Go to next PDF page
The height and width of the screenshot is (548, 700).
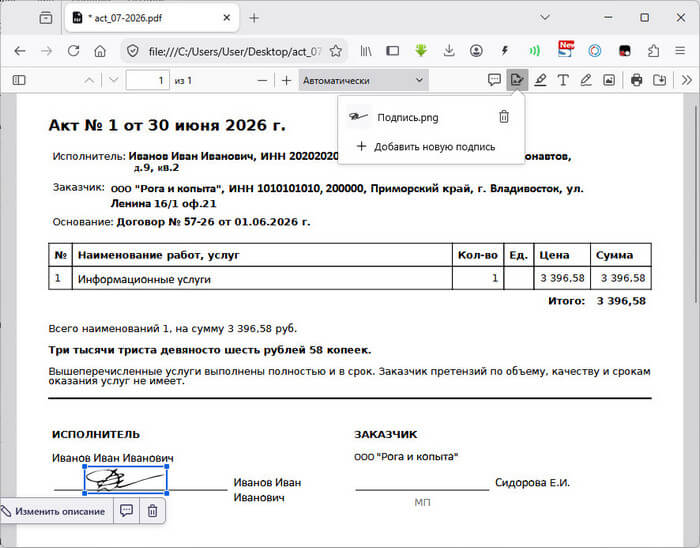(113, 80)
